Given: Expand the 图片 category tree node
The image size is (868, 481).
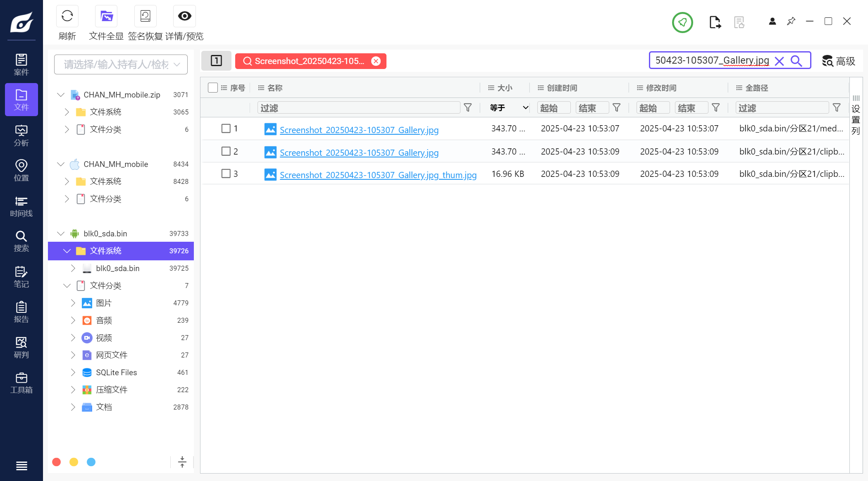Looking at the screenshot, I should coord(73,303).
